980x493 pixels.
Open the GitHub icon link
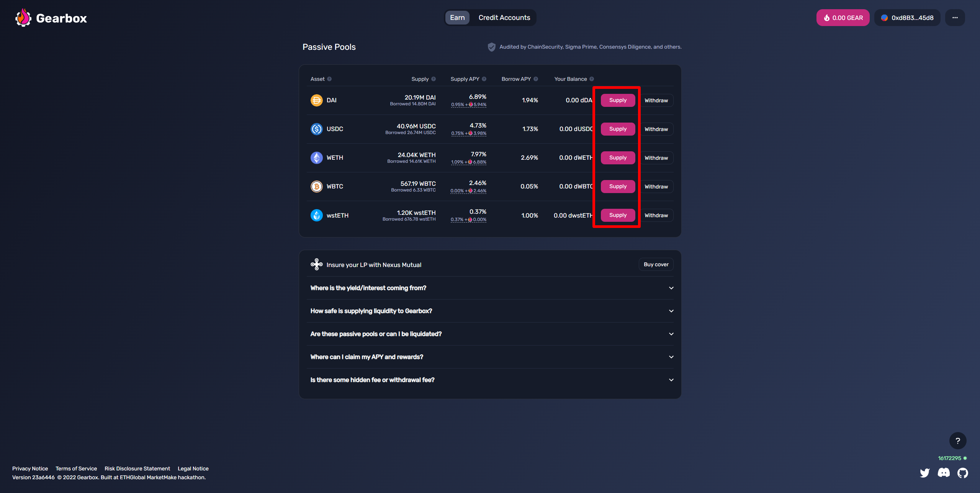963,473
